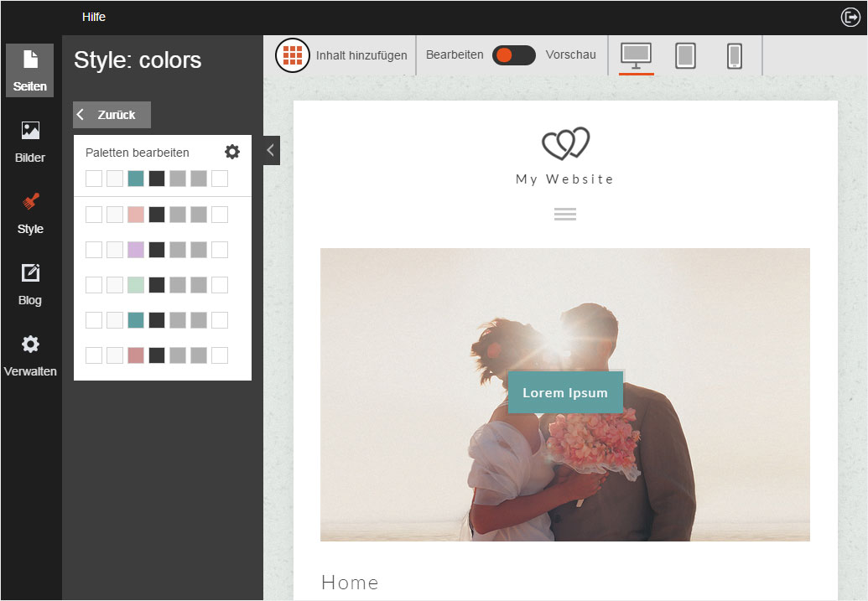868x601 pixels.
Task: Open palette settings gear icon
Action: 232,152
